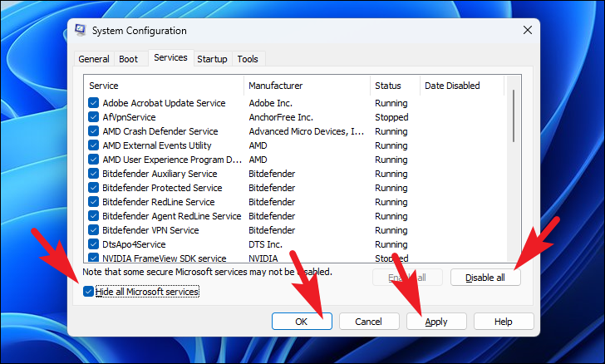This screenshot has height=364, width=605.
Task: Open the Boot tab
Action: [x=128, y=59]
